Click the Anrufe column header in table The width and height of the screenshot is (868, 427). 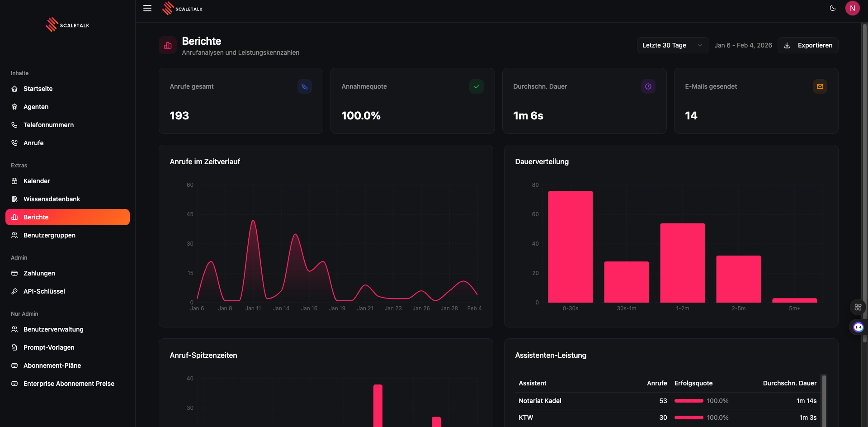tap(657, 383)
